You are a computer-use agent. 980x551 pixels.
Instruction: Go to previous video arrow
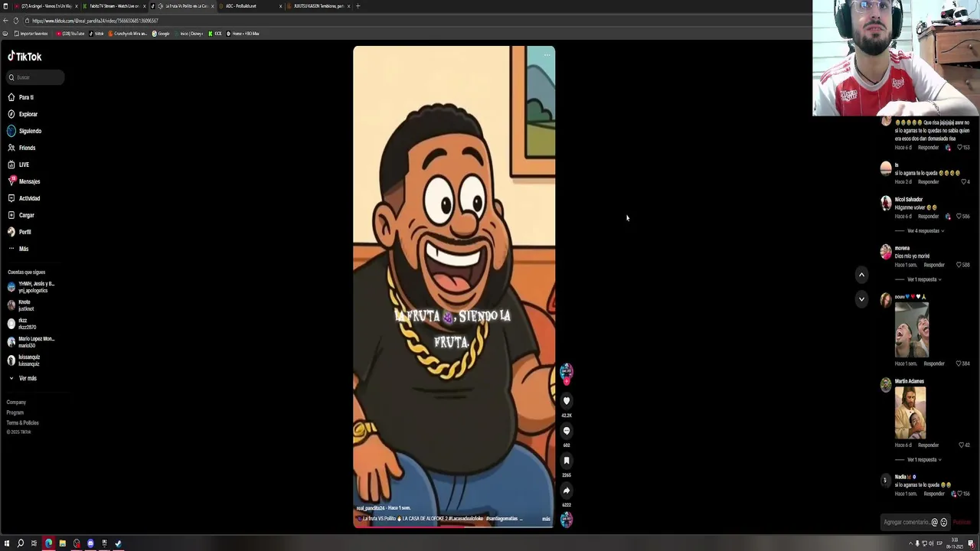pos(861,275)
